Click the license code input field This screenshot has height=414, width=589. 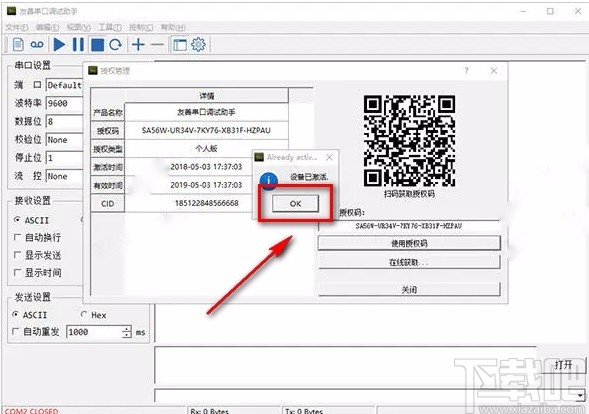(409, 226)
